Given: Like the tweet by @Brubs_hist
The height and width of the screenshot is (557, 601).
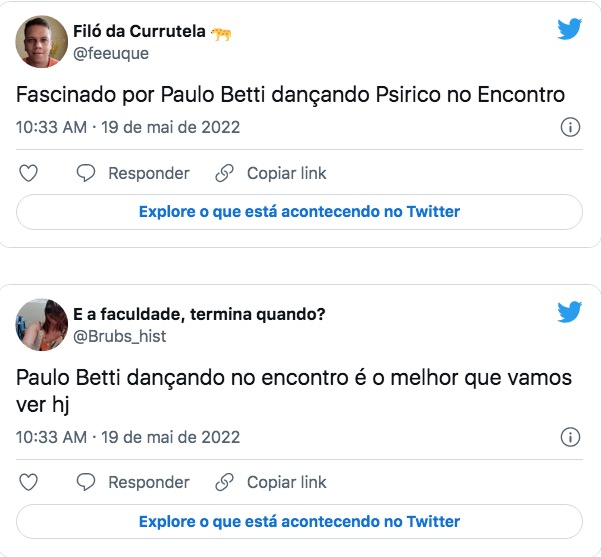Looking at the screenshot, I should (x=29, y=482).
